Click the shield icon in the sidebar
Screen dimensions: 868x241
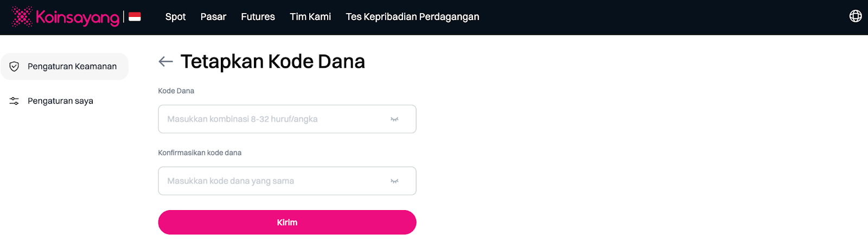[x=15, y=67]
